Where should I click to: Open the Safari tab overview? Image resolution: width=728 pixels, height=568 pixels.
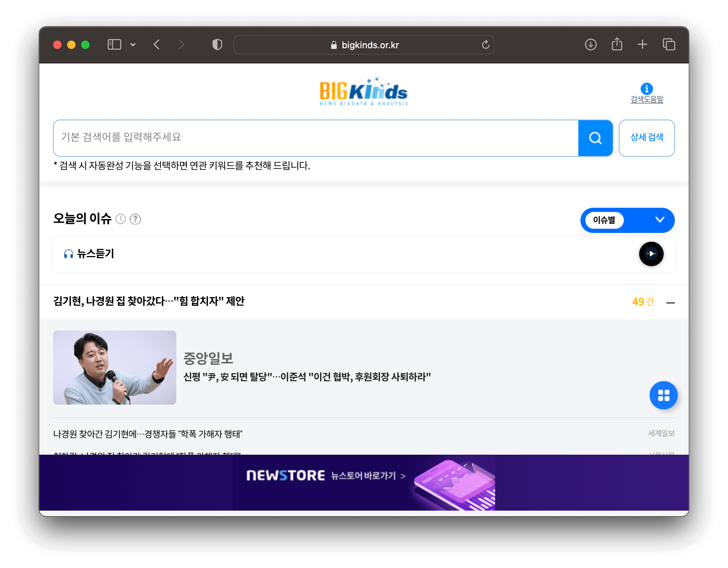pyautogui.click(x=669, y=45)
